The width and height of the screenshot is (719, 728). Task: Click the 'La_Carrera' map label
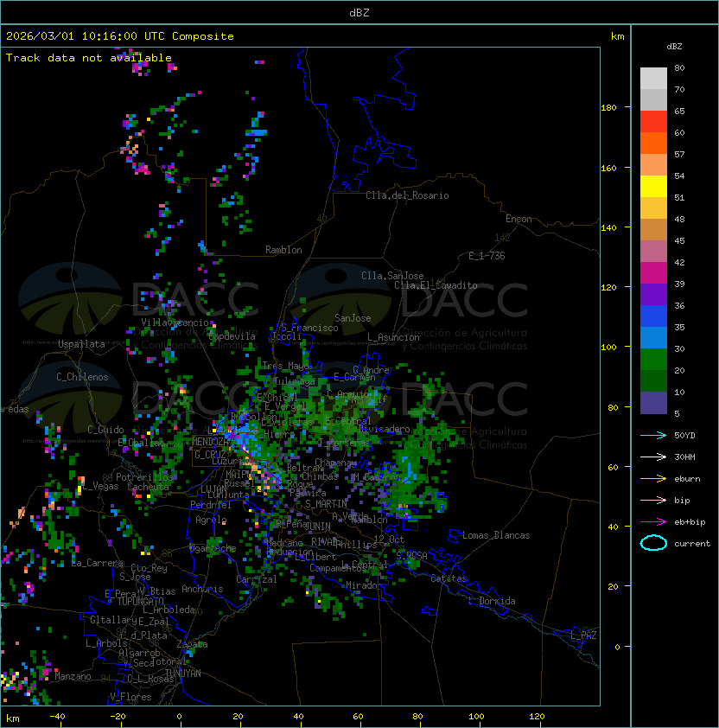(x=98, y=563)
